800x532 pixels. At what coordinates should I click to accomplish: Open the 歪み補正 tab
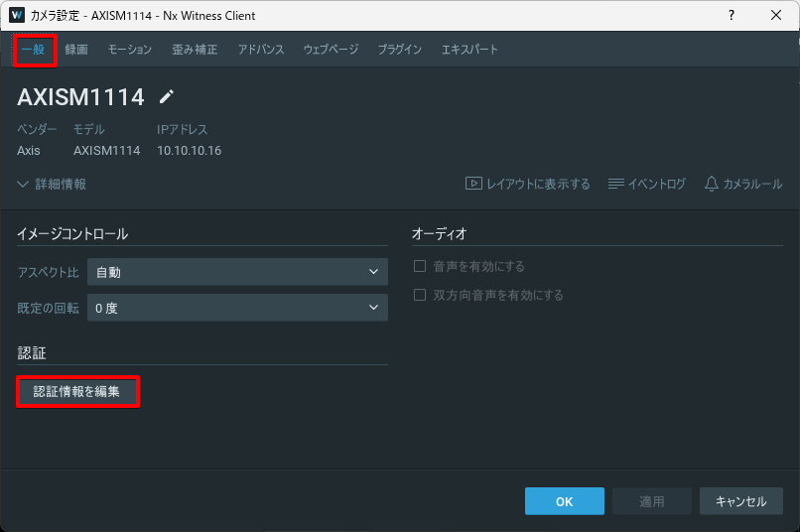195,50
